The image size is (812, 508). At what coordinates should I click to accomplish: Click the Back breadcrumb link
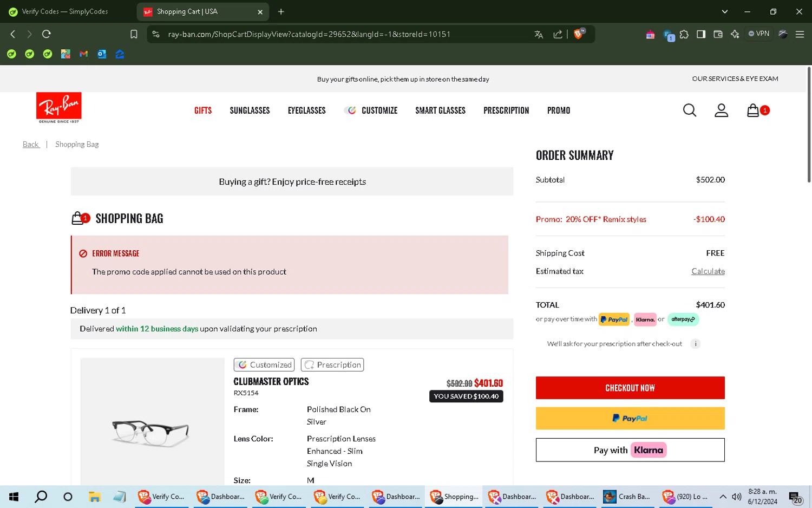tap(31, 145)
